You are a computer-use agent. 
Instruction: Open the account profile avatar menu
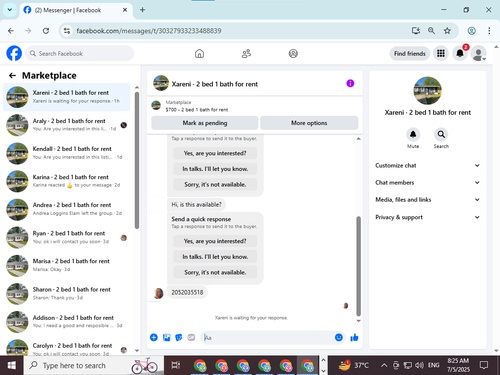tap(479, 53)
